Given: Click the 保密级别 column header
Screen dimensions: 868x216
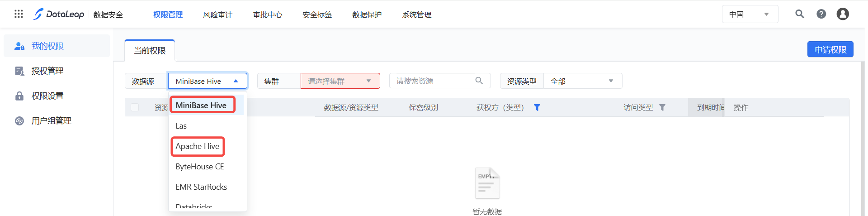Looking at the screenshot, I should [x=424, y=107].
